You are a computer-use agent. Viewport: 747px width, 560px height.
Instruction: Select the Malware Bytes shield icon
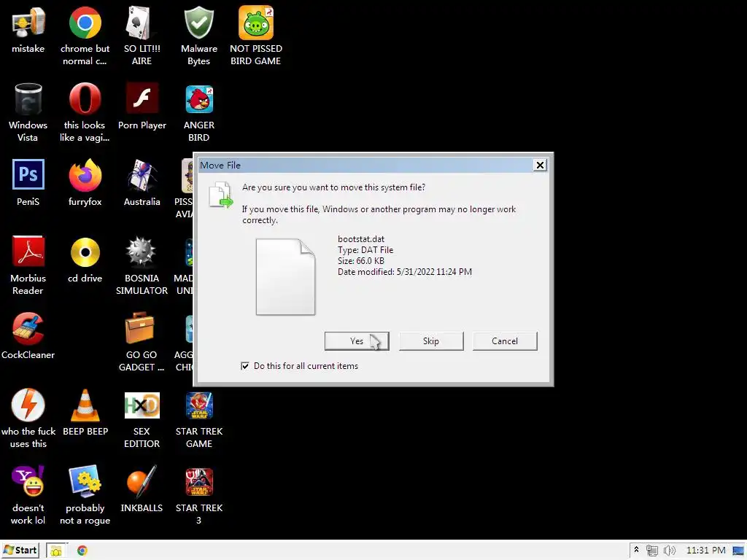click(x=198, y=23)
